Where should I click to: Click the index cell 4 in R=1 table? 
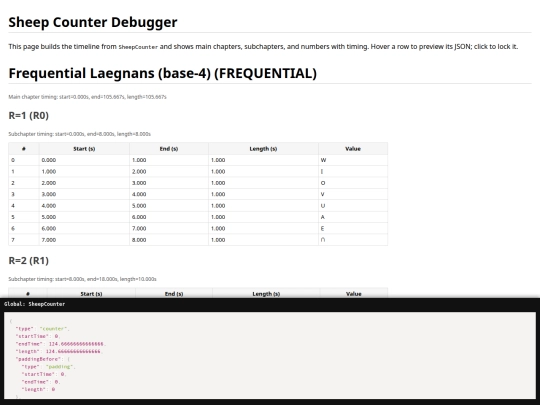pos(24,206)
